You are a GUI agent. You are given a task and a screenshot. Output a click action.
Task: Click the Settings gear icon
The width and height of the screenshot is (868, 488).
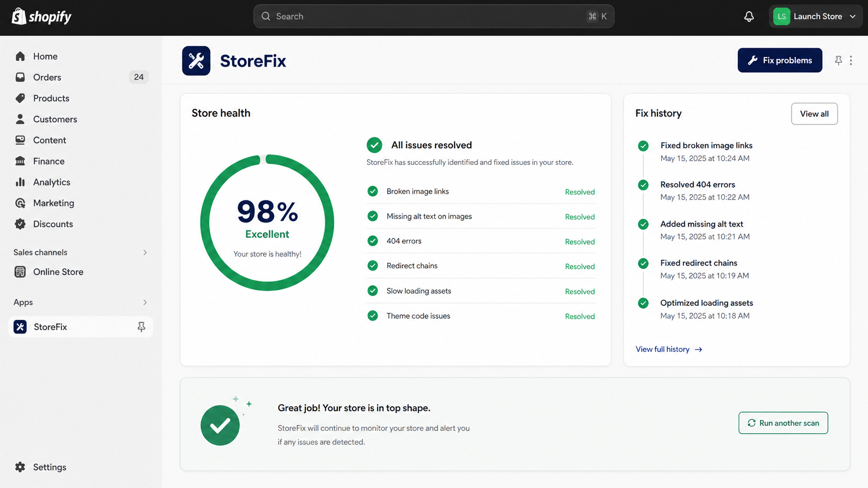[x=20, y=467]
